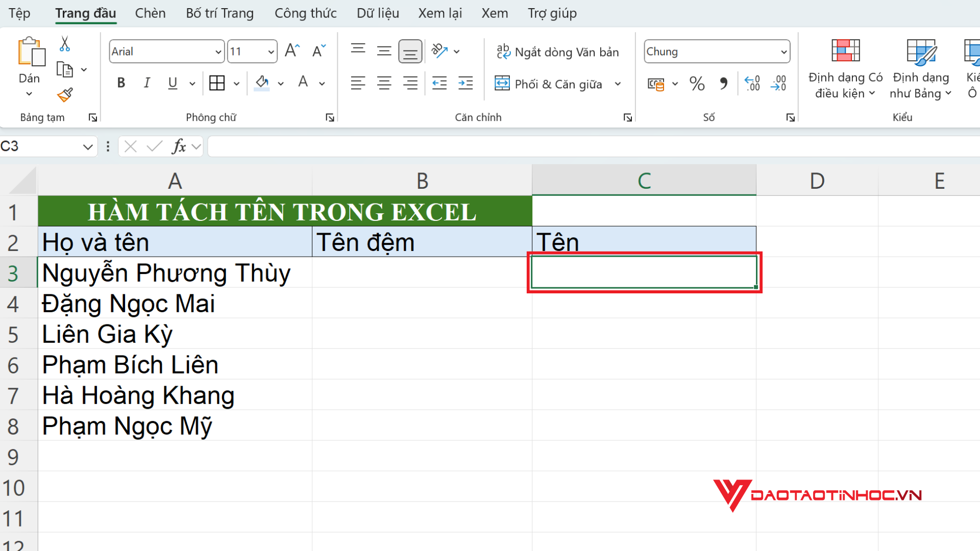The height and width of the screenshot is (551, 980).
Task: Click the Orientation text angle icon
Action: click(439, 51)
